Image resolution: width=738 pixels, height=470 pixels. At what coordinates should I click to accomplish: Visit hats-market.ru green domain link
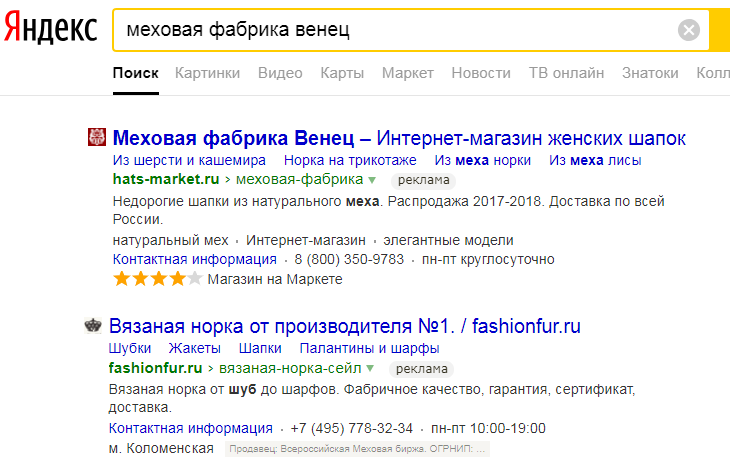(166, 180)
